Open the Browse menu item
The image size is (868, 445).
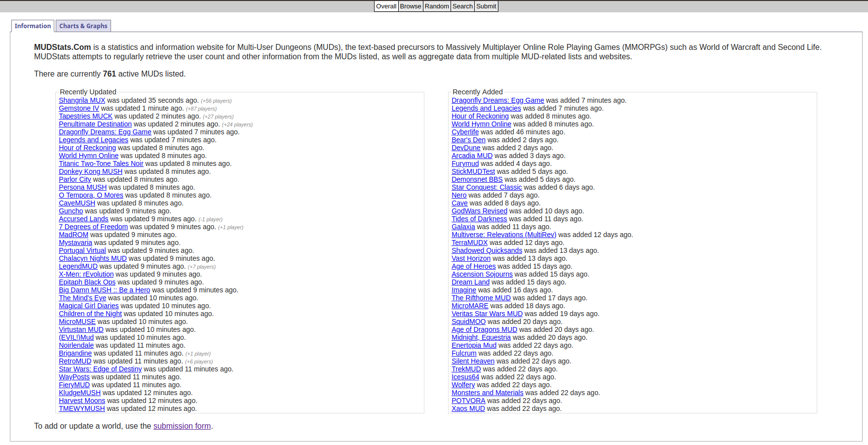click(411, 6)
